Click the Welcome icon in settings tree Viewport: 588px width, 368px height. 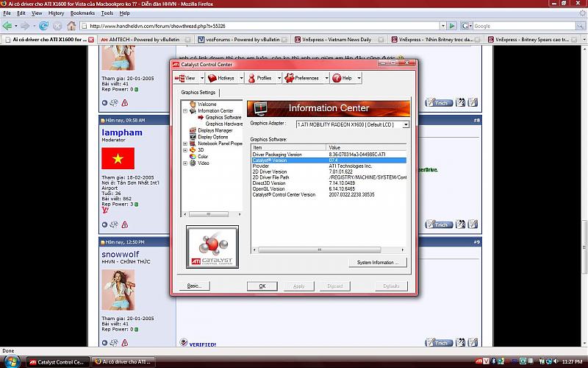click(x=193, y=104)
